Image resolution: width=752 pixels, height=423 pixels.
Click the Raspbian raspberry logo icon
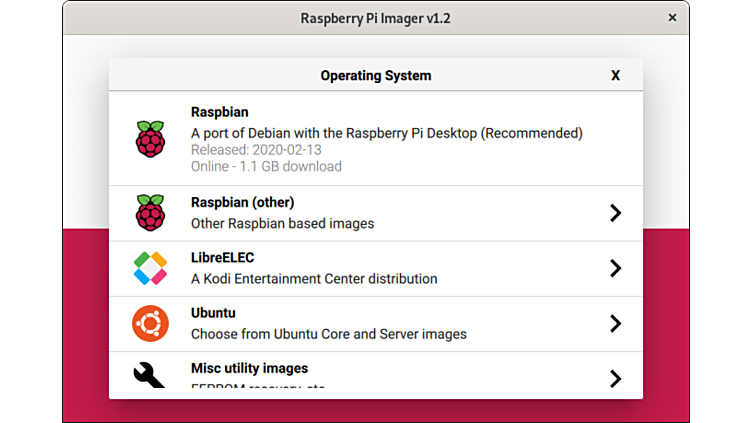coord(150,139)
